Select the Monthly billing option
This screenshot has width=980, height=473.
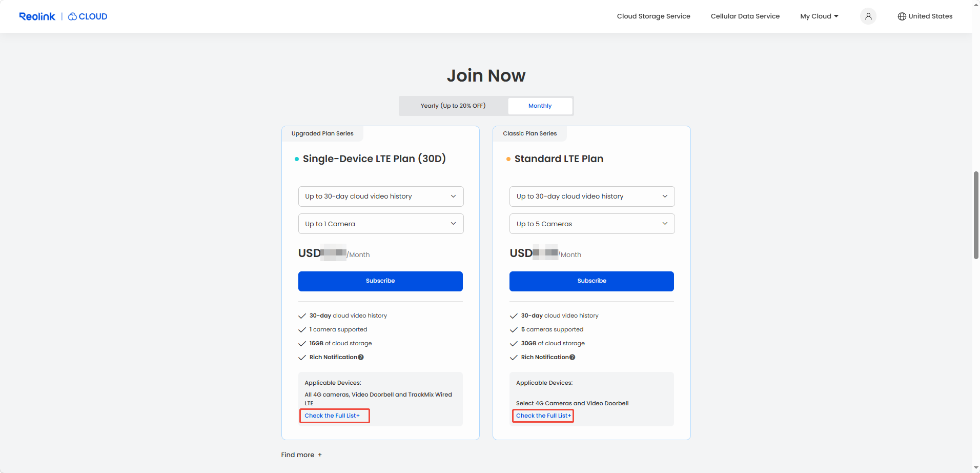(x=540, y=106)
